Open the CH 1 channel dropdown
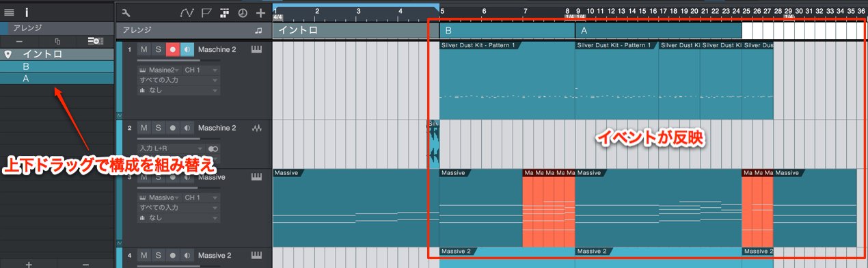 coord(202,70)
